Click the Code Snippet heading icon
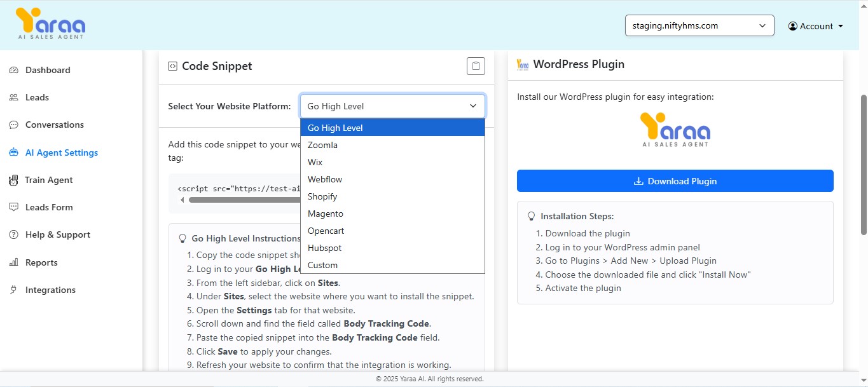Viewport: 868px width, 387px height. tap(172, 66)
